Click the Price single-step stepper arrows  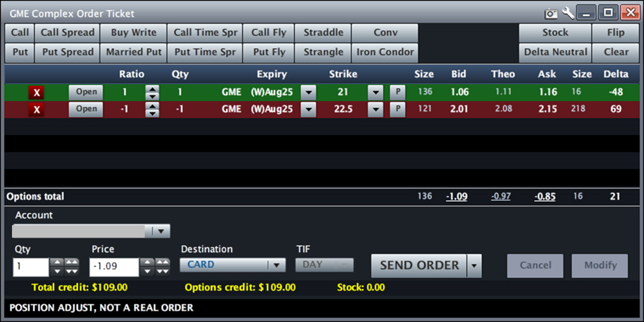point(147,267)
